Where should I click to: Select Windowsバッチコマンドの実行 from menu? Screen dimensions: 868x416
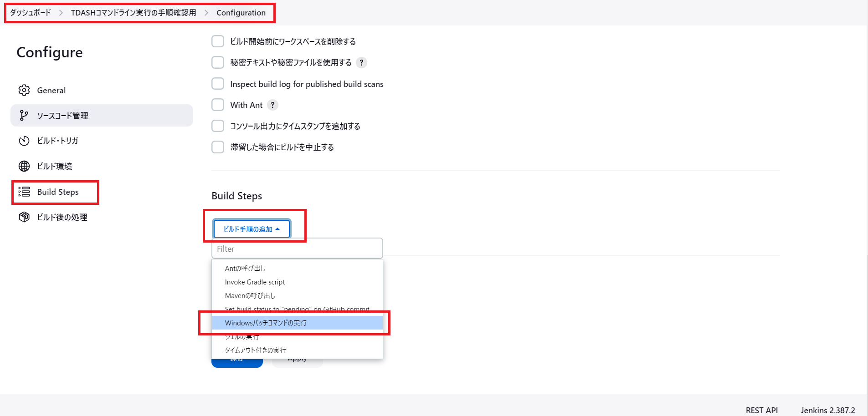point(266,323)
